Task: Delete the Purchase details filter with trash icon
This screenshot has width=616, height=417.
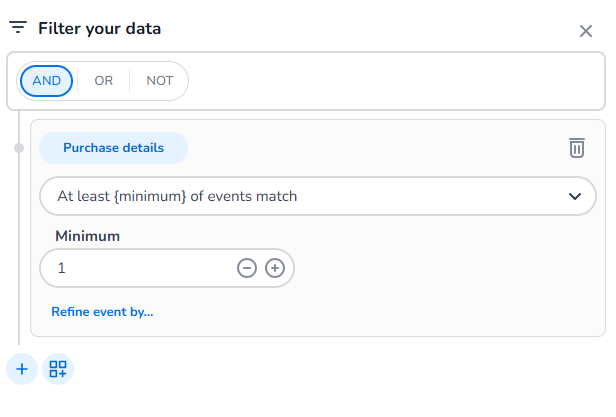Action: (577, 148)
